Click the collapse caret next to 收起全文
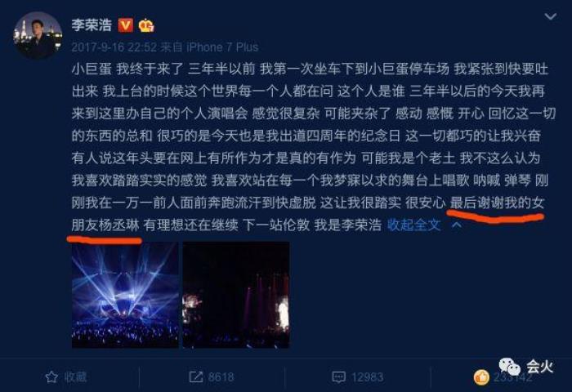 coord(456,225)
